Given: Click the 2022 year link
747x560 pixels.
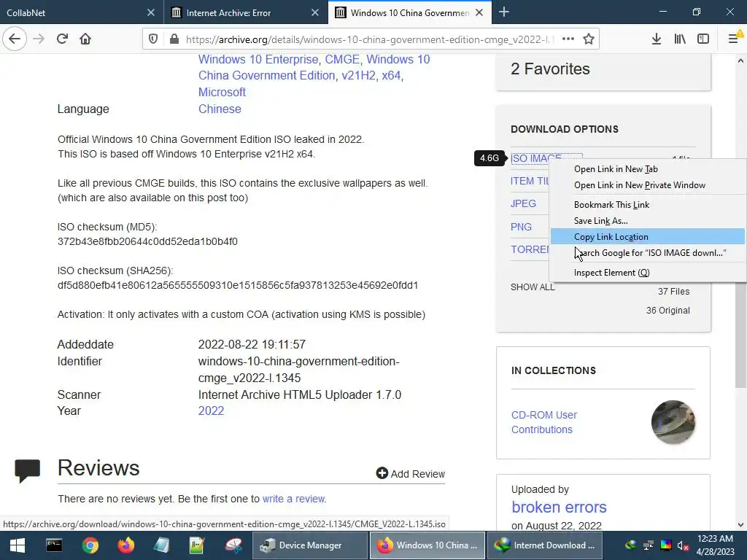Looking at the screenshot, I should pyautogui.click(x=211, y=411).
